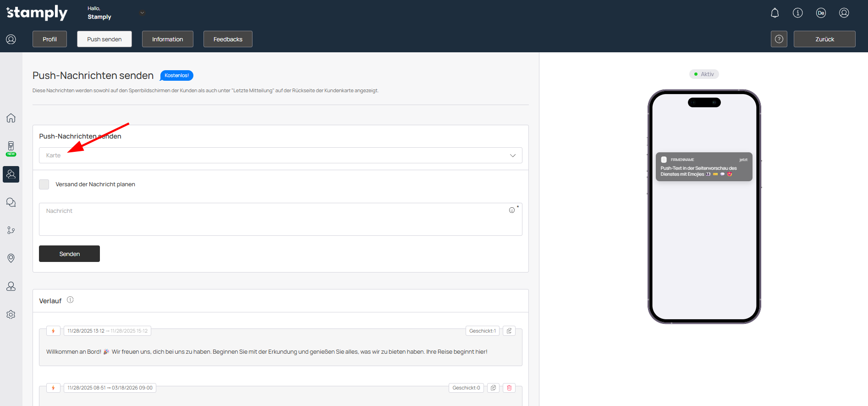The height and width of the screenshot is (406, 868).
Task: Switch to the Feedbacks tab
Action: point(228,39)
